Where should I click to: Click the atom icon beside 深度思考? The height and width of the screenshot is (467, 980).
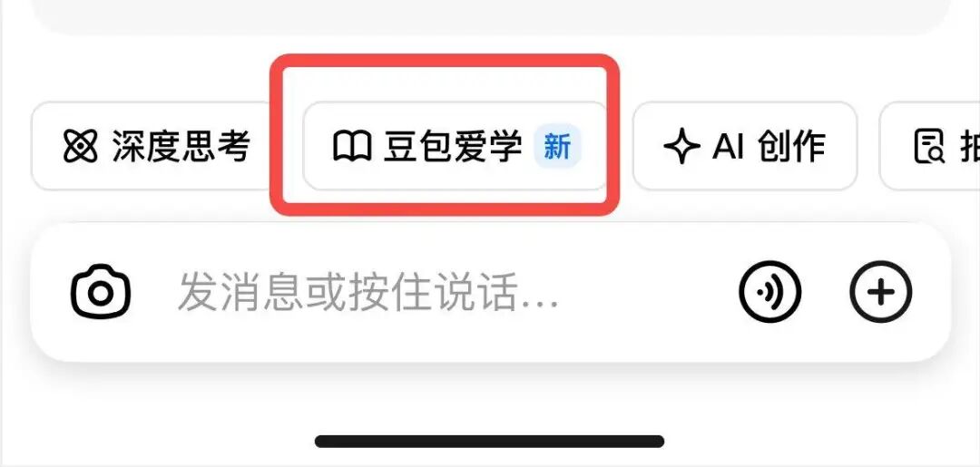81,146
